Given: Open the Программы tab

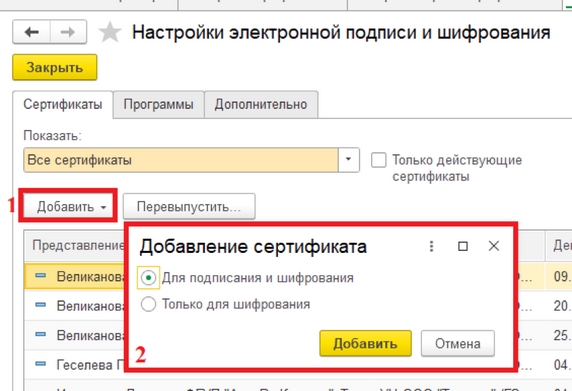Looking at the screenshot, I should pos(158,105).
